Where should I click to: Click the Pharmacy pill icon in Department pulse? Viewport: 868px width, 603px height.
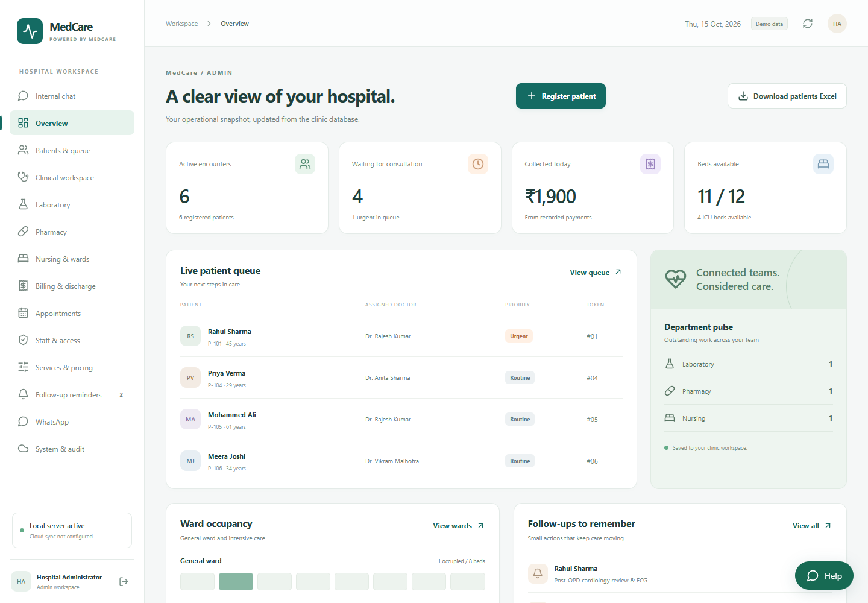[670, 391]
